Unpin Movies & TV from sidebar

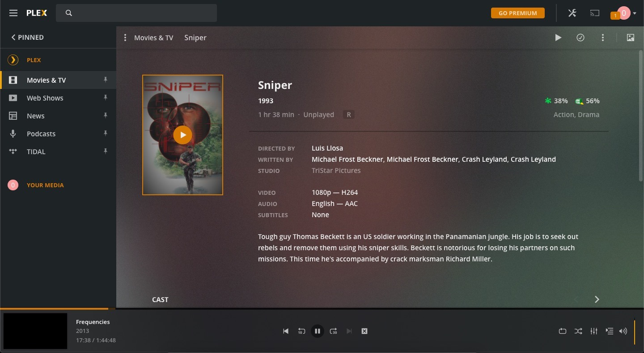coord(106,80)
